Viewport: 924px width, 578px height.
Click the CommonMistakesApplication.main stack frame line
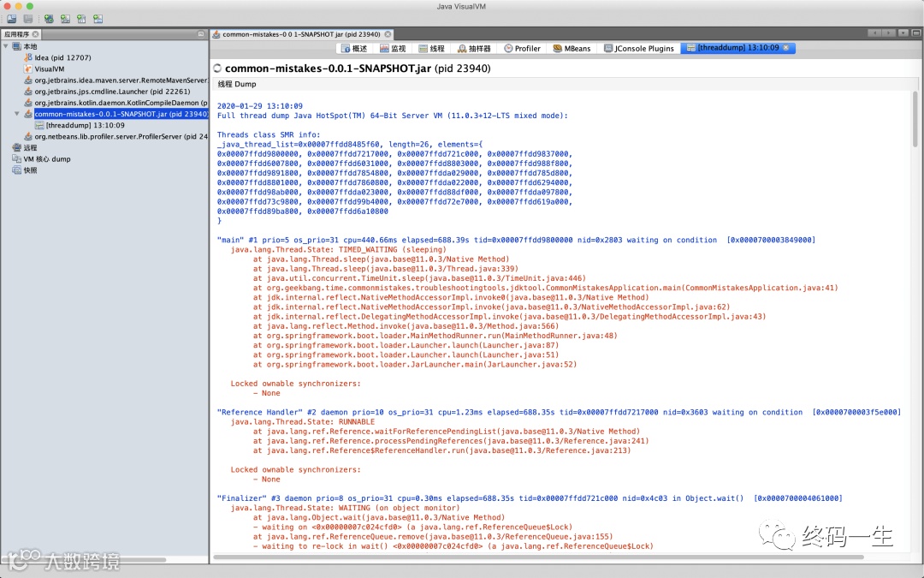pyautogui.click(x=546, y=288)
